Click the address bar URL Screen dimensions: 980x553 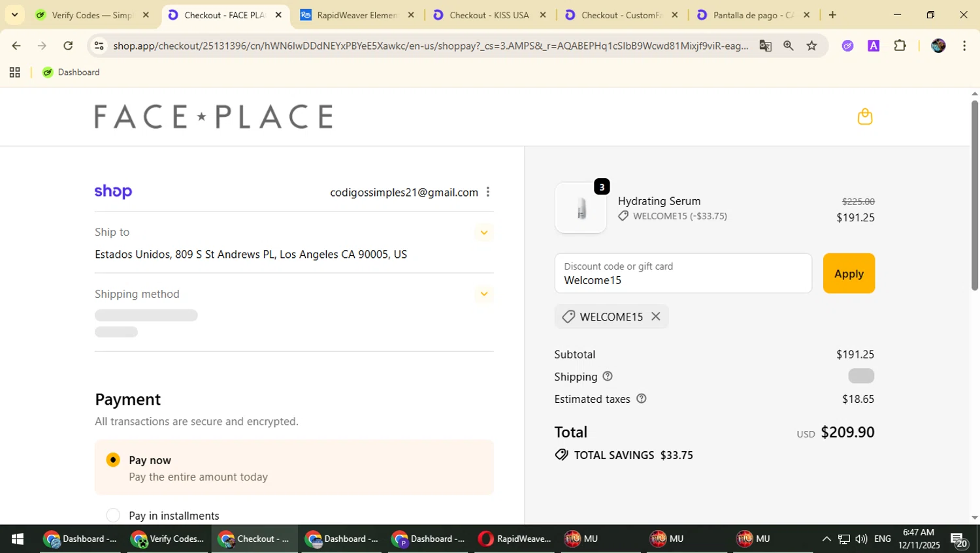pyautogui.click(x=430, y=46)
